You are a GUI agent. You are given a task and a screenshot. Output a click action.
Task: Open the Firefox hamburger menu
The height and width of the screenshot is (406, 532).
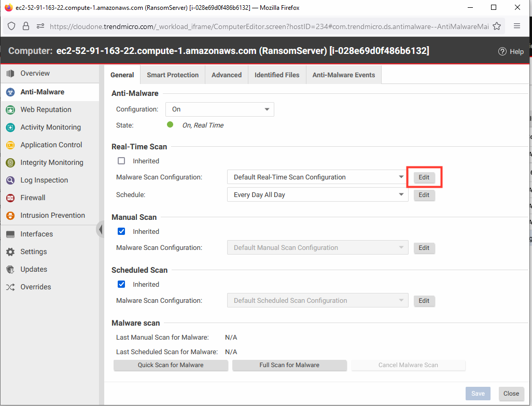517,26
